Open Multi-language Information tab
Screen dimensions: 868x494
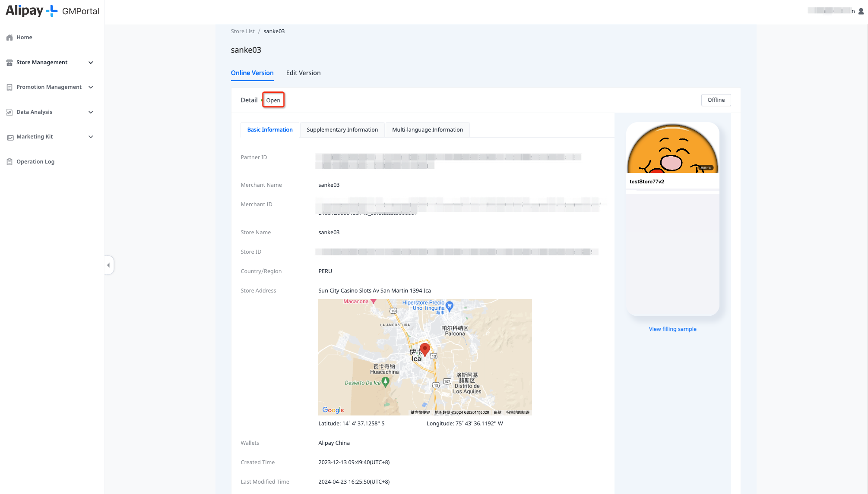(427, 130)
